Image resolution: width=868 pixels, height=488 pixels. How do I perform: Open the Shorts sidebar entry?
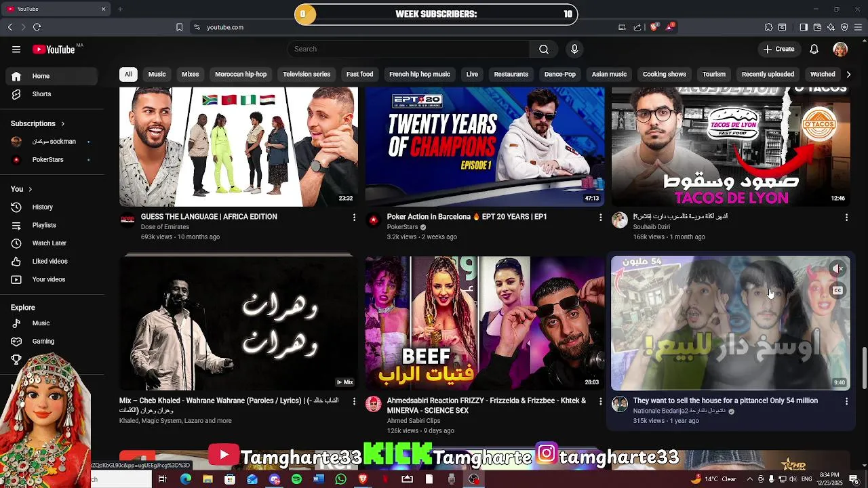pos(52,94)
